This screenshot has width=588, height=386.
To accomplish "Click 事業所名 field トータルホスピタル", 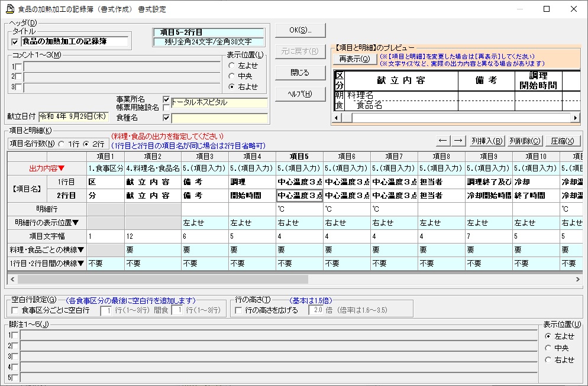I will point(219,102).
